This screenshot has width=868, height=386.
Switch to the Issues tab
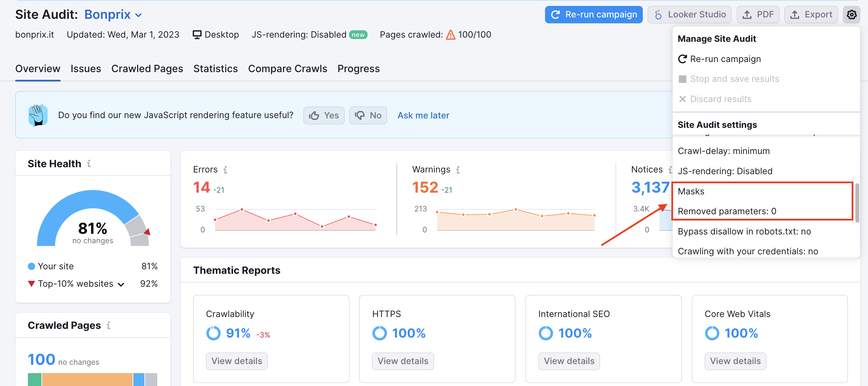[x=86, y=69]
